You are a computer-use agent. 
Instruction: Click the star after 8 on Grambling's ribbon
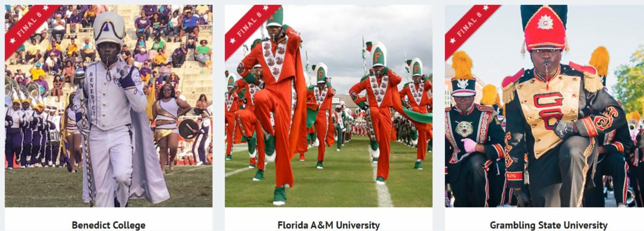click(486, 9)
